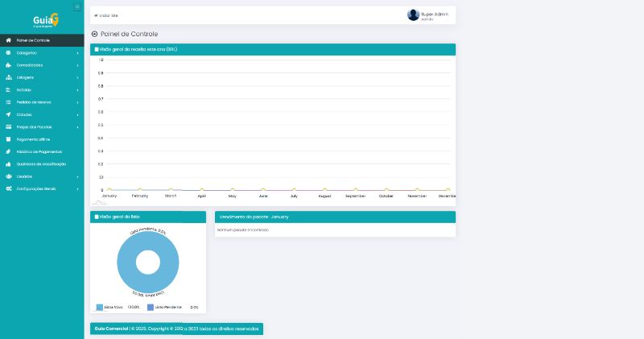Click the Super Admin avatar picture
This screenshot has width=644, height=339.
(413, 15)
